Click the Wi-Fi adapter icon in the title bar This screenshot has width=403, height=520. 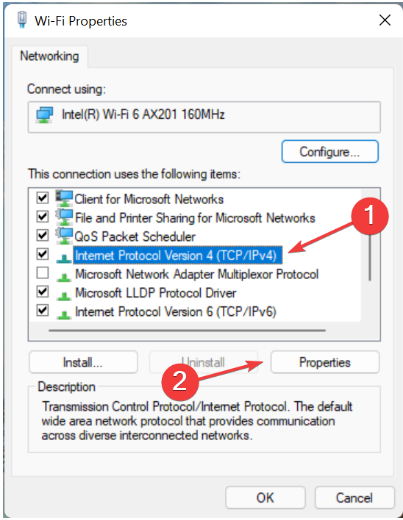click(22, 19)
